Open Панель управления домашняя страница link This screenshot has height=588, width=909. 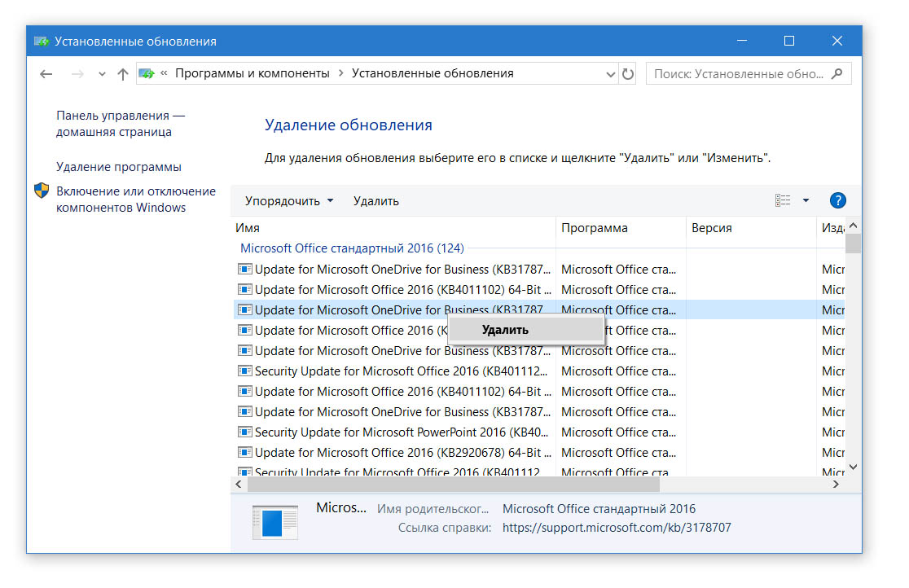tap(121, 124)
